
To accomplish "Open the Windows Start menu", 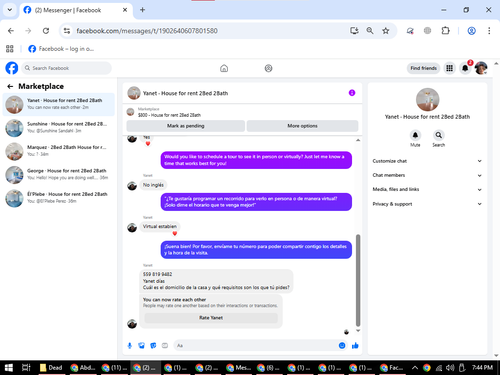I will pyautogui.click(x=9, y=368).
